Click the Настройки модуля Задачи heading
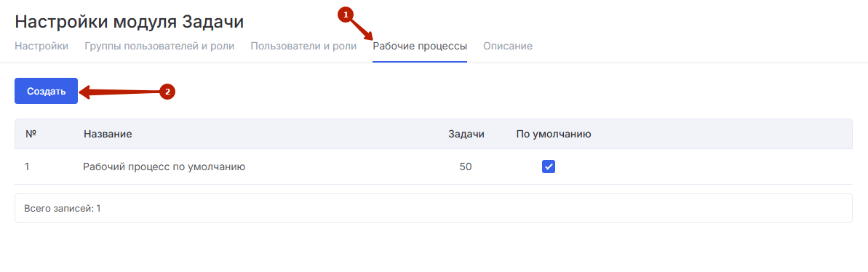The width and height of the screenshot is (868, 272). [x=129, y=22]
